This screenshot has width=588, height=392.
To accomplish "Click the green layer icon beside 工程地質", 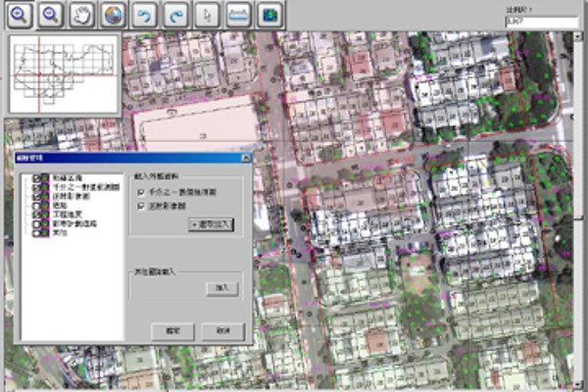I will point(45,215).
